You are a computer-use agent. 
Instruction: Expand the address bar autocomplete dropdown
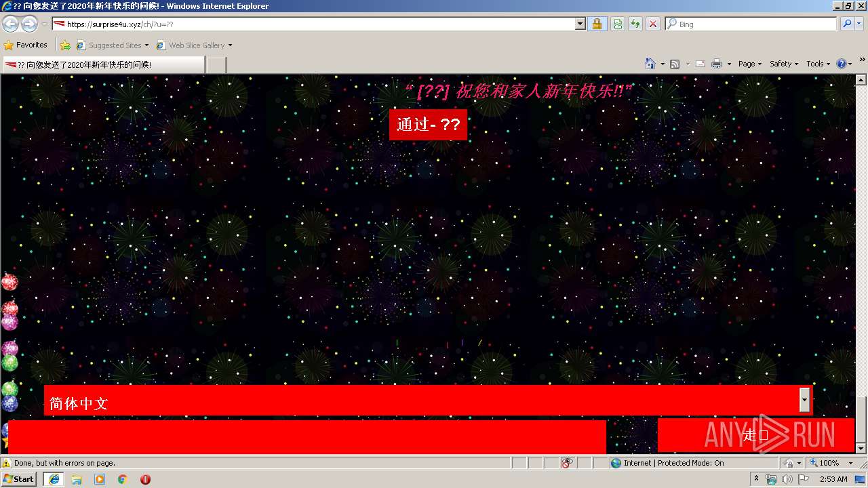tap(580, 24)
